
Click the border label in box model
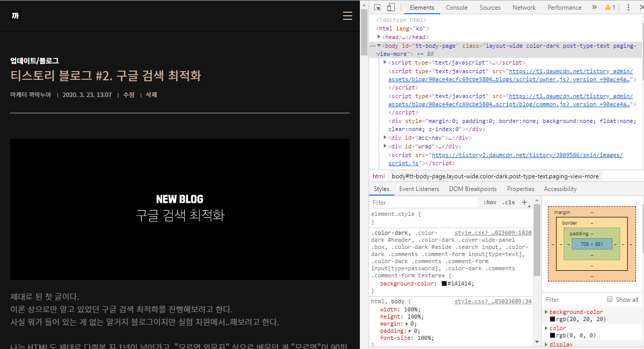(x=569, y=223)
